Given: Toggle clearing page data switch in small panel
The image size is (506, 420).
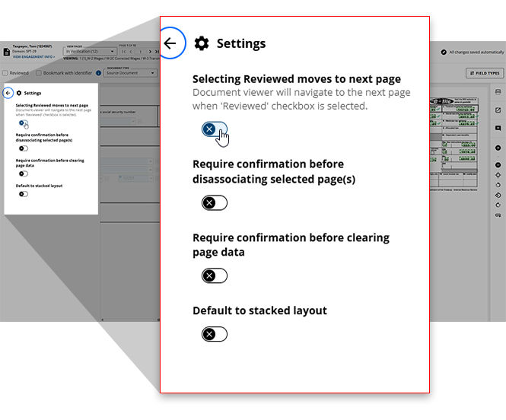Looking at the screenshot, I should tap(24, 174).
